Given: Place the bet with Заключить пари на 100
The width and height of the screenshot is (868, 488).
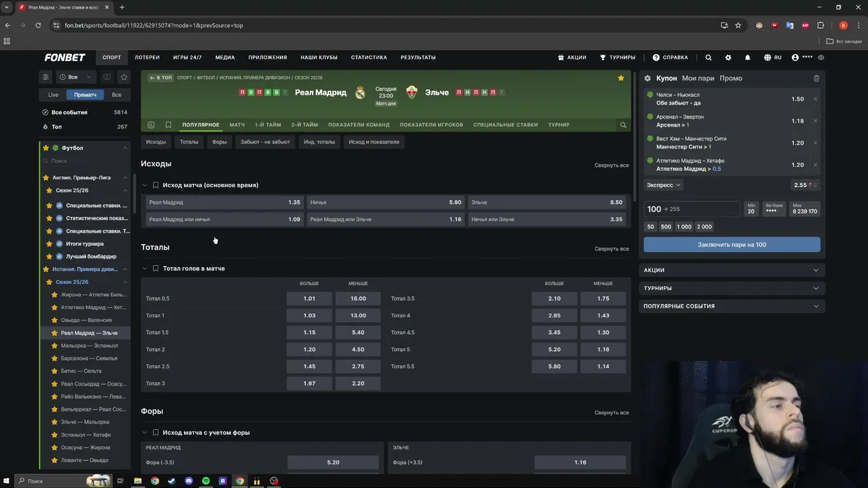Looking at the screenshot, I should [732, 245].
